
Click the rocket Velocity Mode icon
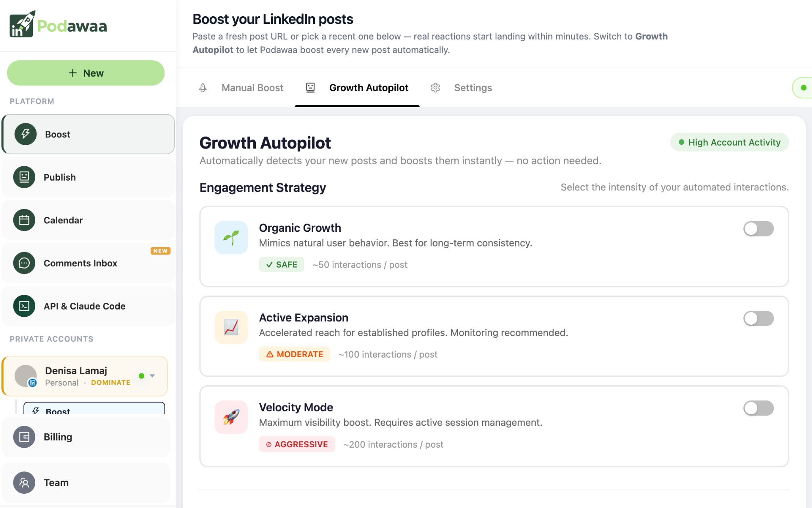coord(231,417)
